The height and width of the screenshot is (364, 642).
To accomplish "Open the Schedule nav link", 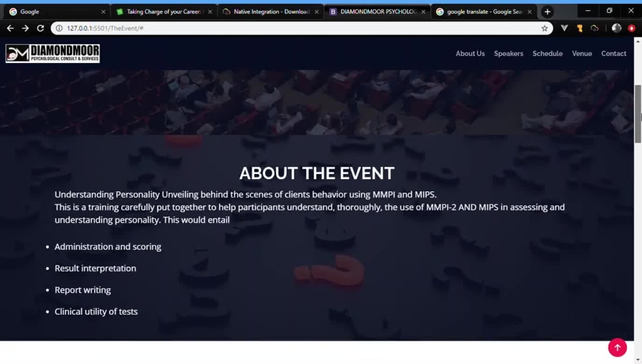I will pos(548,54).
